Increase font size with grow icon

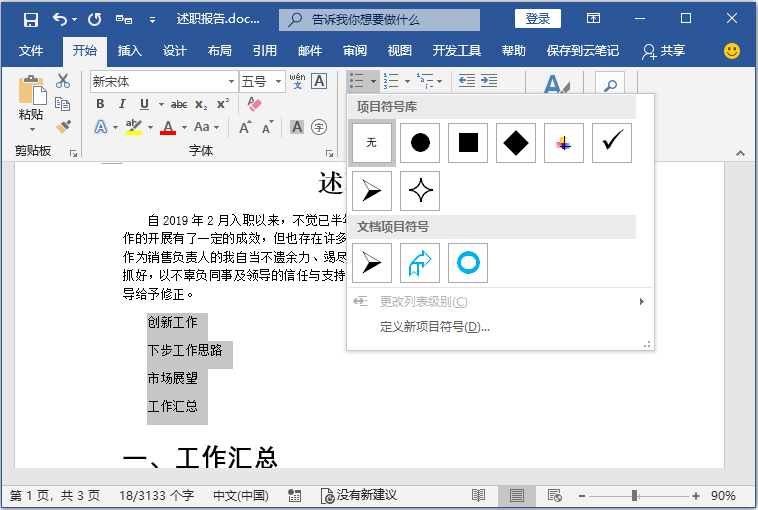click(245, 127)
